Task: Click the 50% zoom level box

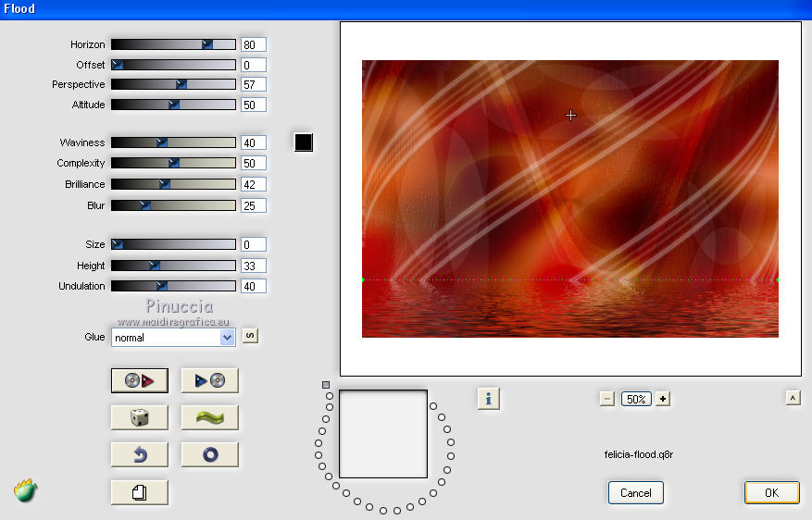Action: coord(636,399)
